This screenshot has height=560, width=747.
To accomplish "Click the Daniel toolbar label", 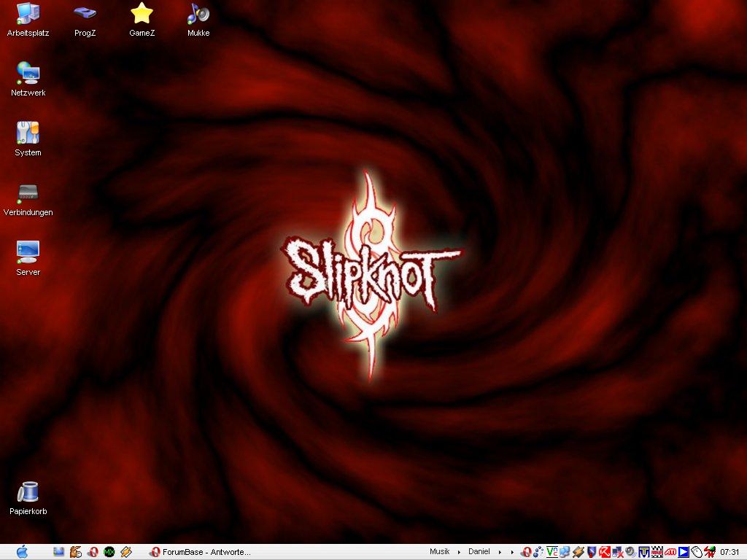I will click(x=479, y=551).
